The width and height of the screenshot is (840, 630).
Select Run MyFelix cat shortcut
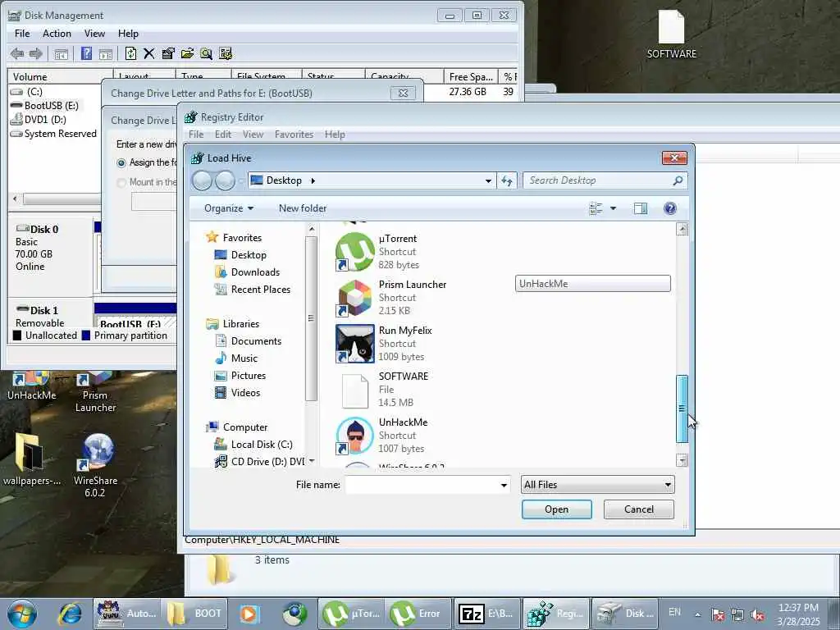point(398,344)
